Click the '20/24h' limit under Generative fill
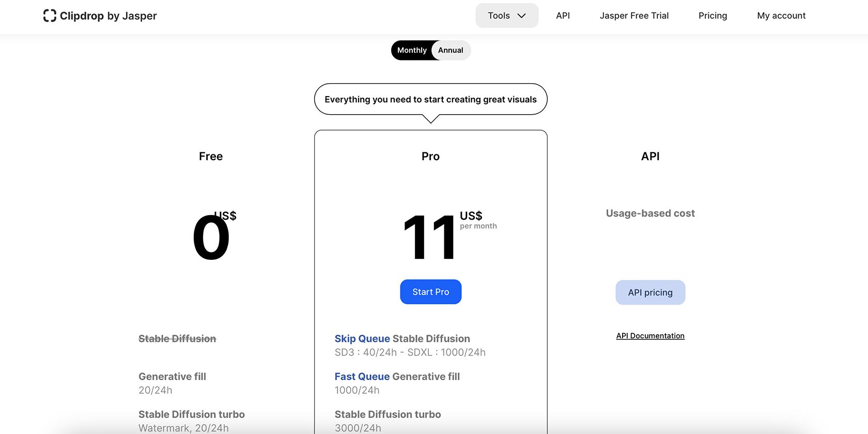 tap(156, 391)
